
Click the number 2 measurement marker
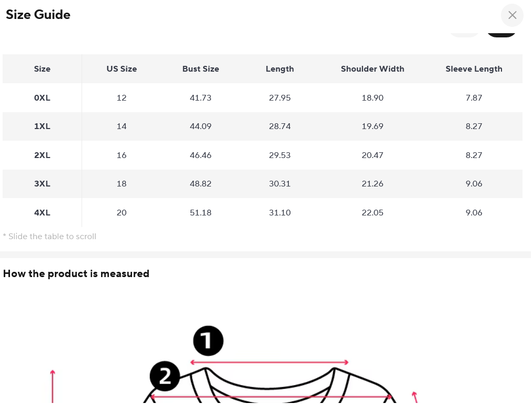(165, 376)
